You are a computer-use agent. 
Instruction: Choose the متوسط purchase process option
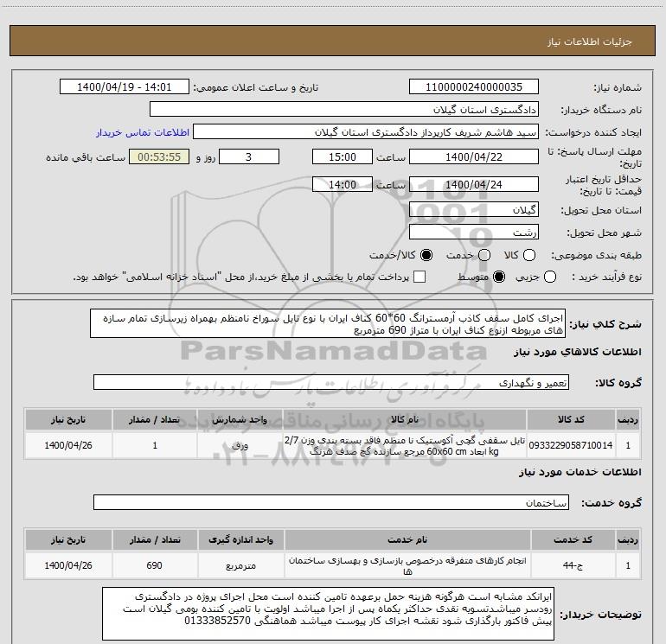499,277
